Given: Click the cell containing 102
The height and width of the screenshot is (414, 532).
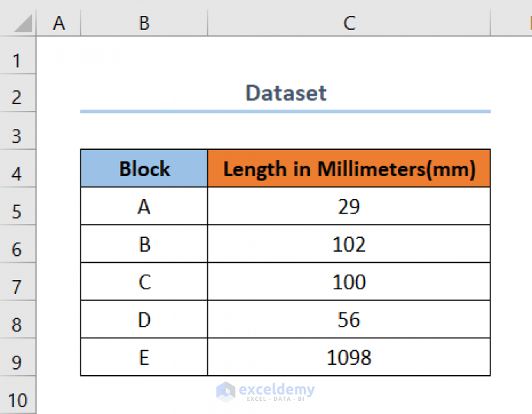Looking at the screenshot, I should [x=349, y=244].
